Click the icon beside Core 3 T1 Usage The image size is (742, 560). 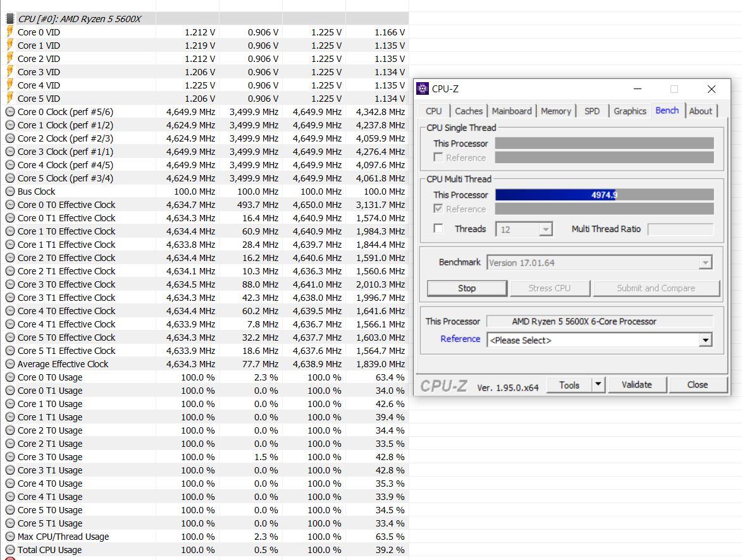pos(10,470)
